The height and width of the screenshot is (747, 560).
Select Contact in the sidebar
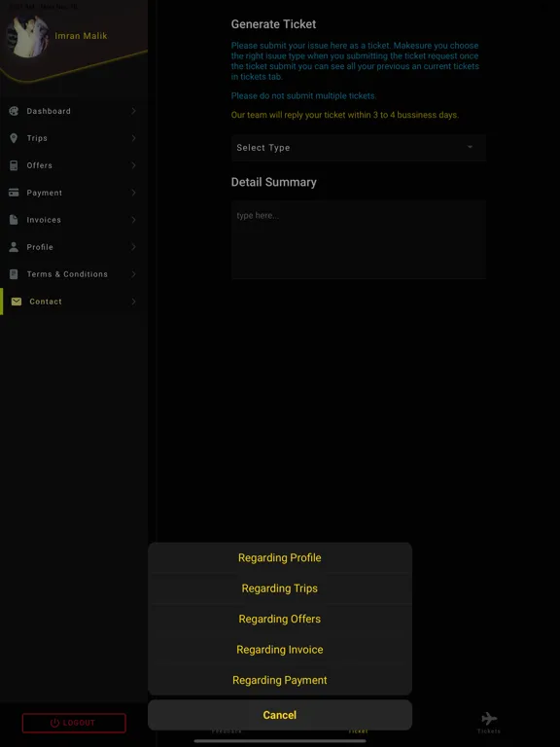[74, 302]
